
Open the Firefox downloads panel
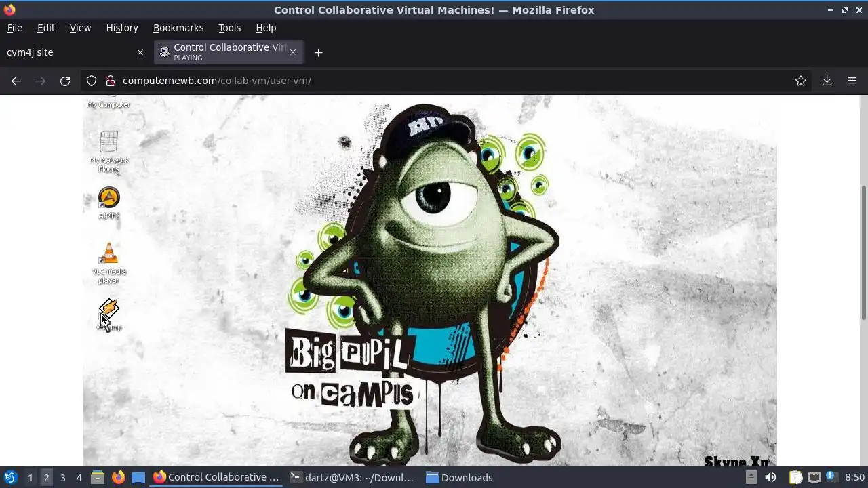coord(827,81)
